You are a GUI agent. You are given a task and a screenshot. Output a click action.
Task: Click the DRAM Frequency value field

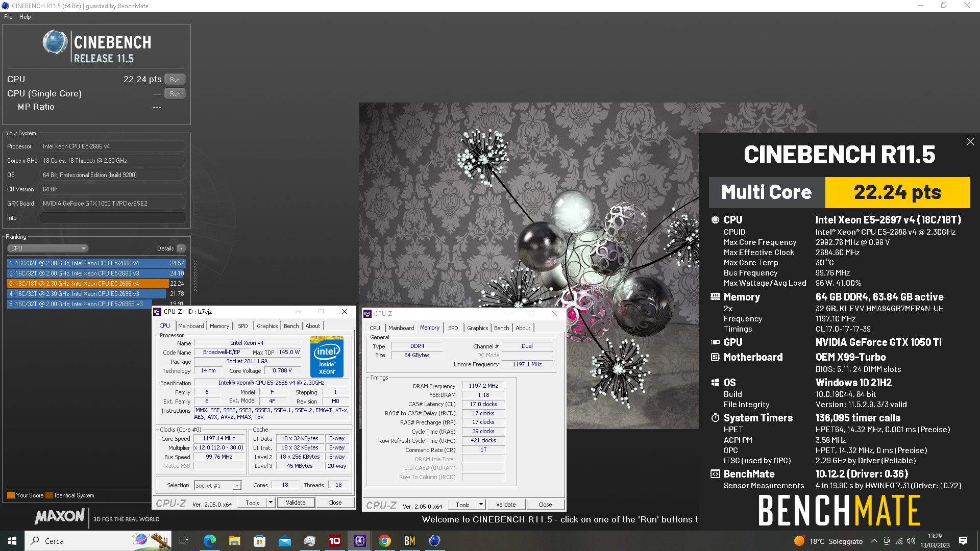click(483, 386)
